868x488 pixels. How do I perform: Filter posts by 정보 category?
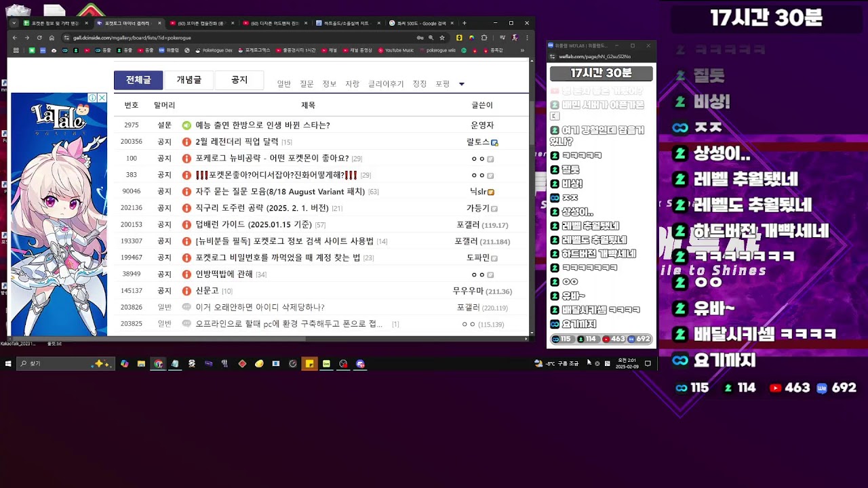pos(330,84)
